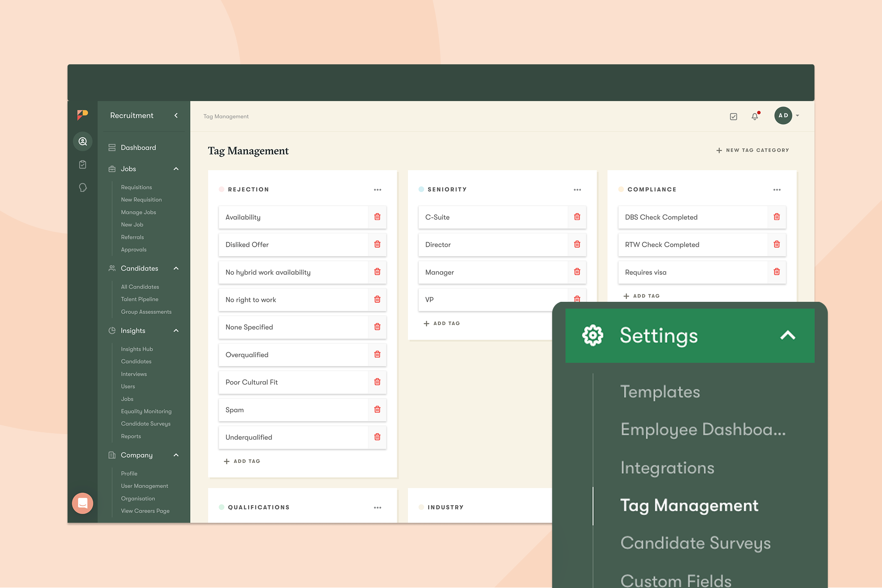Image resolution: width=882 pixels, height=588 pixels.
Task: Click the Rejection category pink color dot
Action: 221,189
